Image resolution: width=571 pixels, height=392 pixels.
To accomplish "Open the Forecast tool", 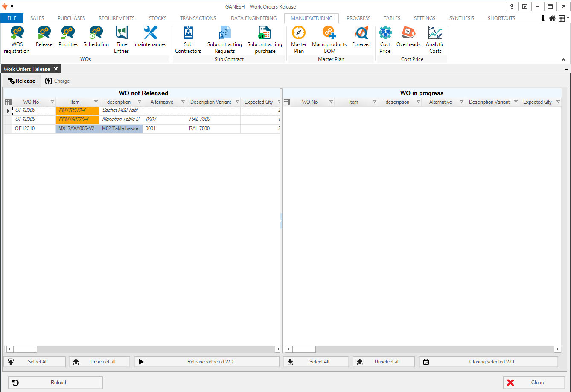I will [x=361, y=37].
